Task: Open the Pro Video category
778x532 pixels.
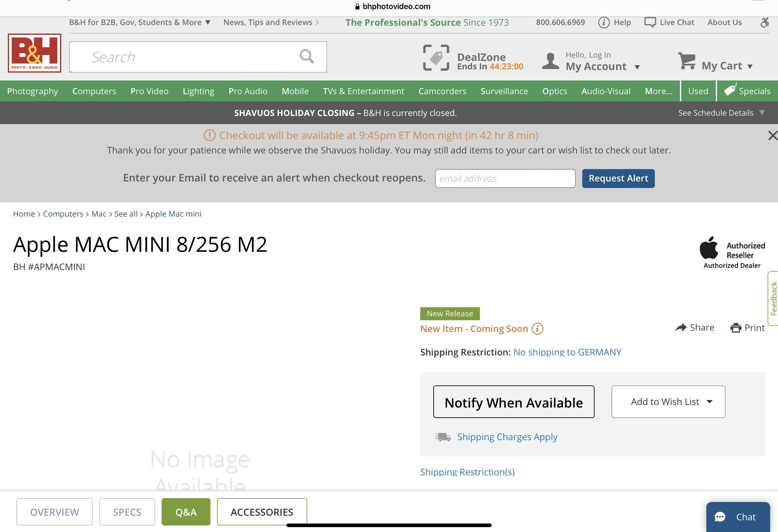Action: (149, 91)
